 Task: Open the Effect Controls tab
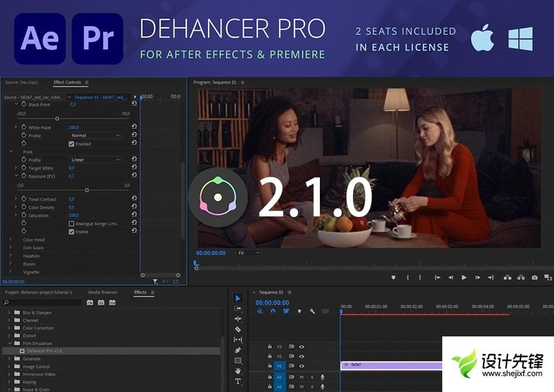(67, 82)
